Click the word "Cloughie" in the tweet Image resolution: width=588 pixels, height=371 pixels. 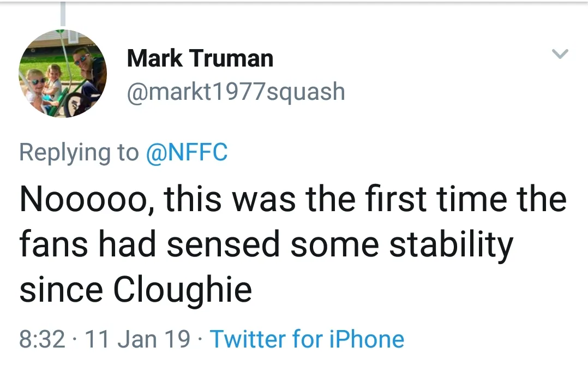[x=182, y=289]
